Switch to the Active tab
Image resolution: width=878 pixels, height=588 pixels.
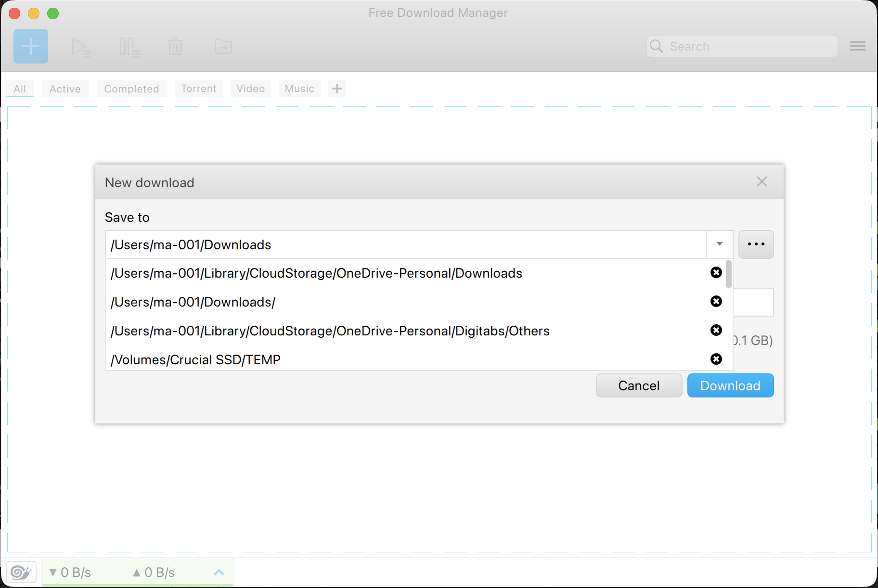pos(65,89)
